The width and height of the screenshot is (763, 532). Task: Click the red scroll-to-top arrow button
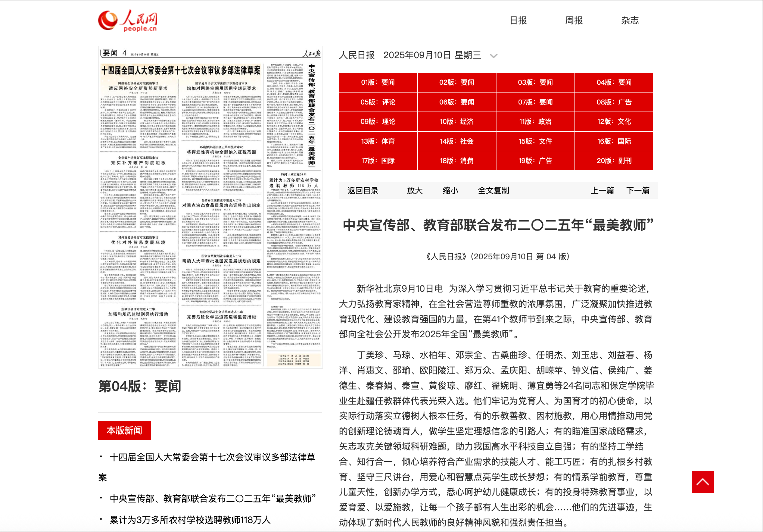[x=702, y=482]
